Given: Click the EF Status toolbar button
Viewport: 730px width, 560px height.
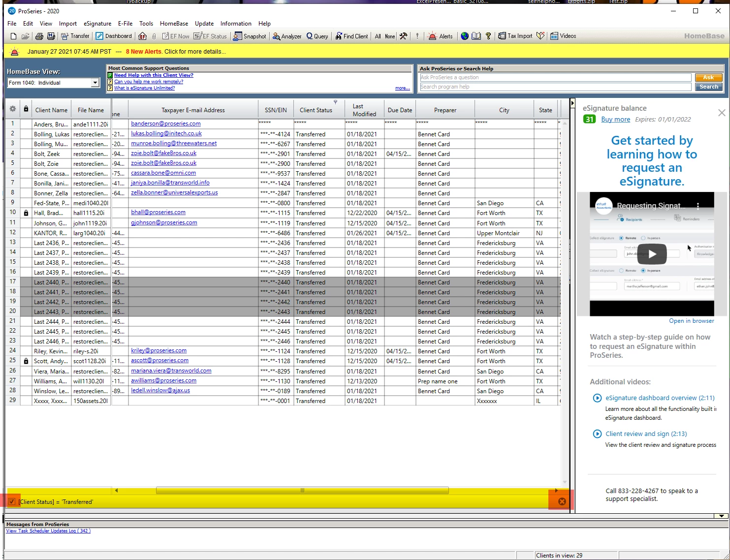Looking at the screenshot, I should (210, 36).
